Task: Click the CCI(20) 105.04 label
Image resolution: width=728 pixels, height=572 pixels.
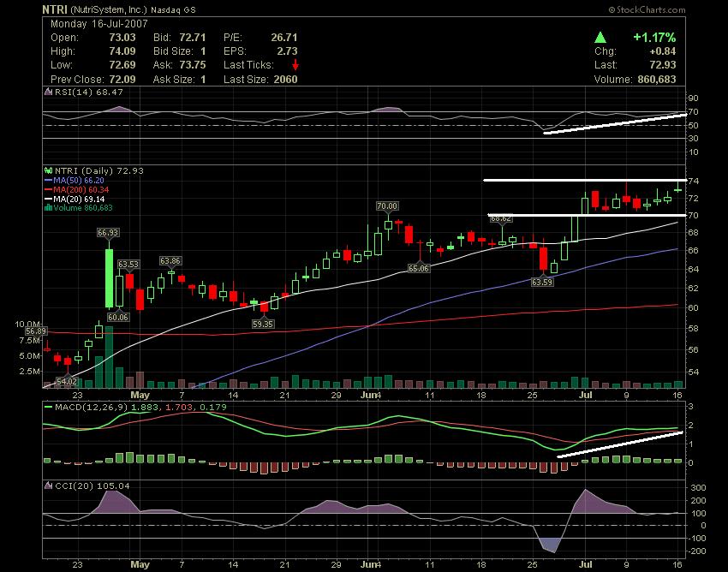Action: pos(92,486)
